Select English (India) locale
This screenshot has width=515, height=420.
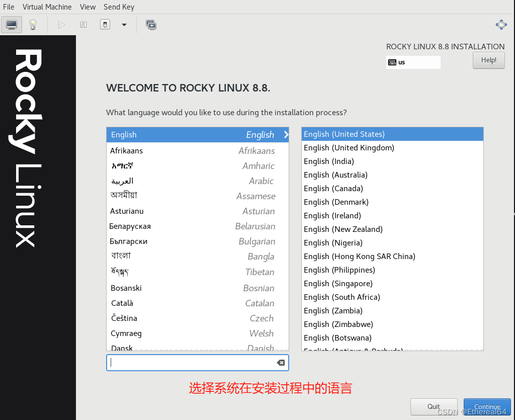pos(392,161)
